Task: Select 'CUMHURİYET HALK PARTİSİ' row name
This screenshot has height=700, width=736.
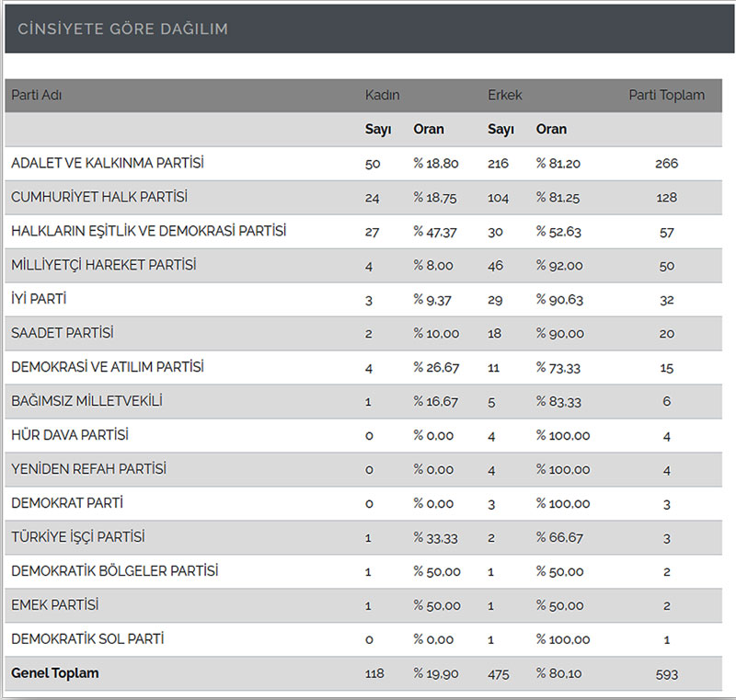Action: (x=99, y=197)
